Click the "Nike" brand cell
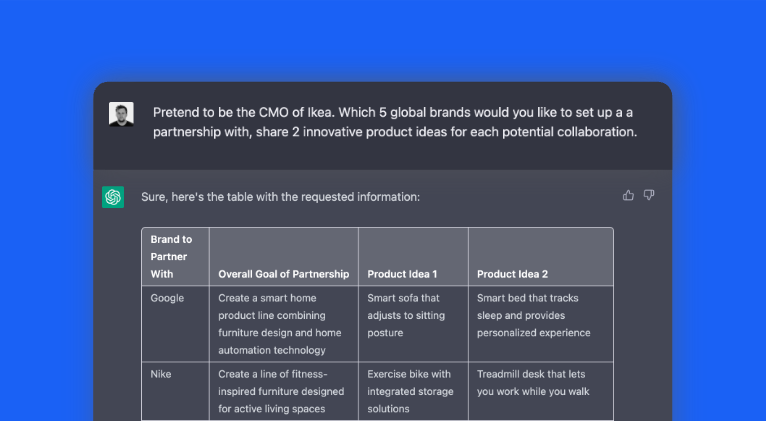766x421 pixels. point(175,391)
